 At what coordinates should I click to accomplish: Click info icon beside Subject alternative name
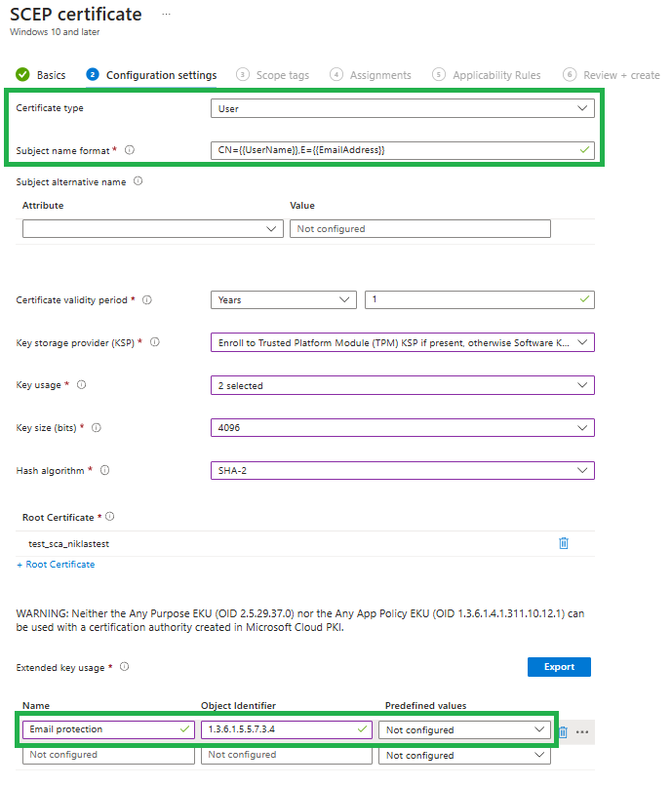pyautogui.click(x=138, y=181)
